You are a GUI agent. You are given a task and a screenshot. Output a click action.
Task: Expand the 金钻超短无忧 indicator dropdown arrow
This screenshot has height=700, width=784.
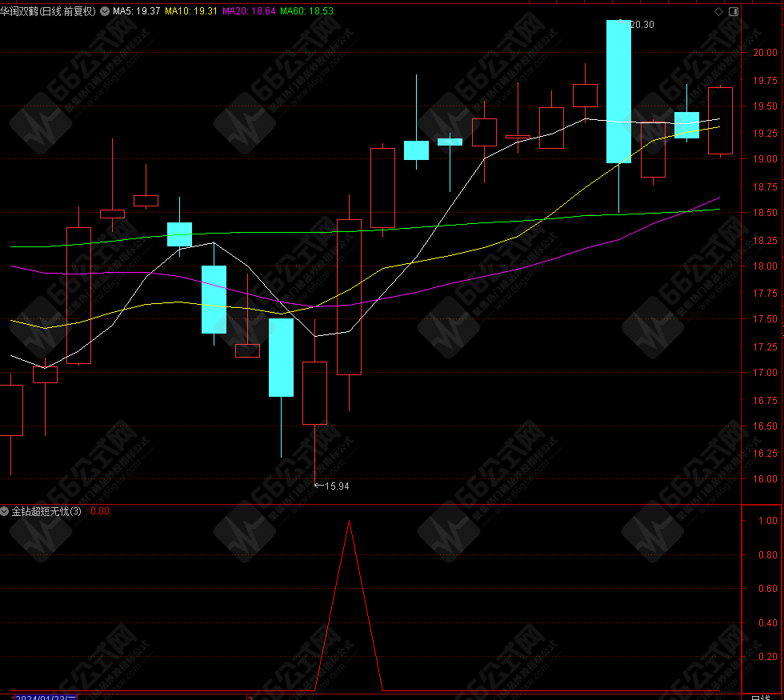point(6,511)
